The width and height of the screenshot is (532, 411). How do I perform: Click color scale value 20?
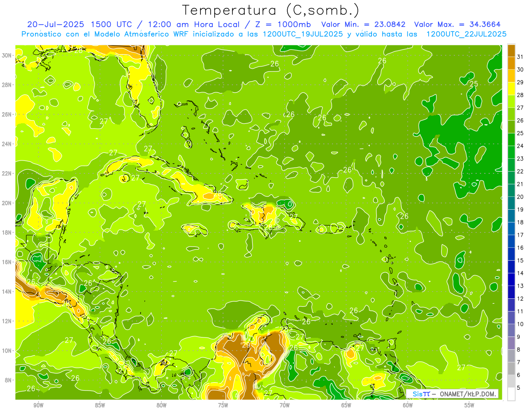520,197
